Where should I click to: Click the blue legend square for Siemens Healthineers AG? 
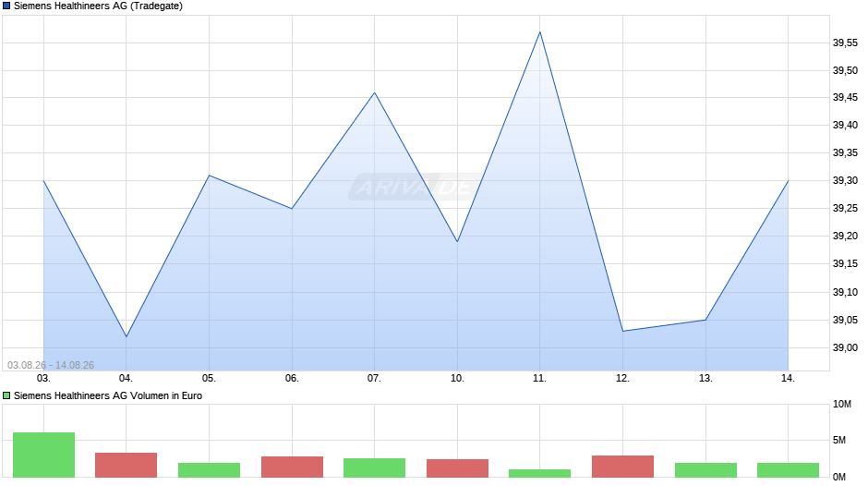coord(6,6)
